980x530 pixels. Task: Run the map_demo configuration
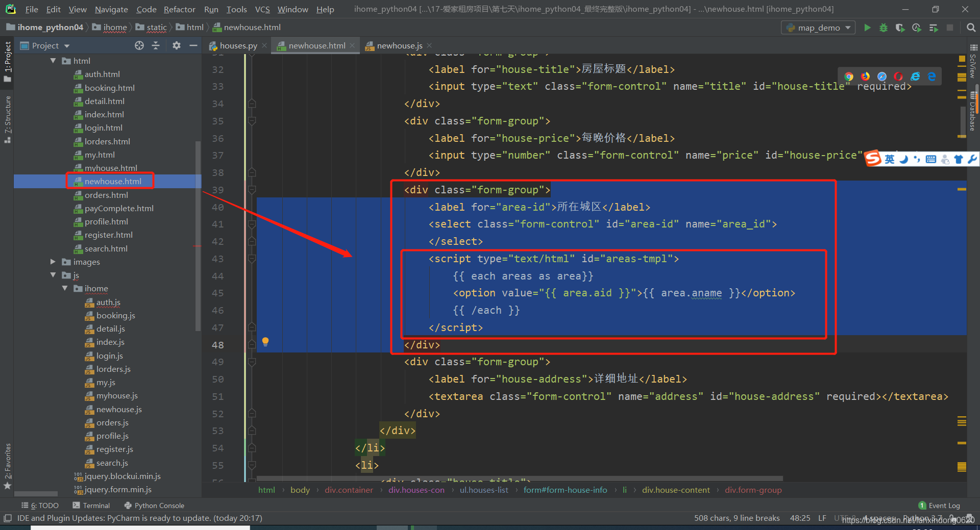pos(867,28)
